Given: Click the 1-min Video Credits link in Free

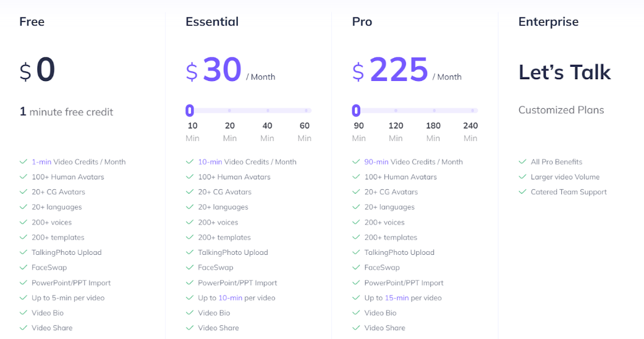Looking at the screenshot, I should 41,162.
